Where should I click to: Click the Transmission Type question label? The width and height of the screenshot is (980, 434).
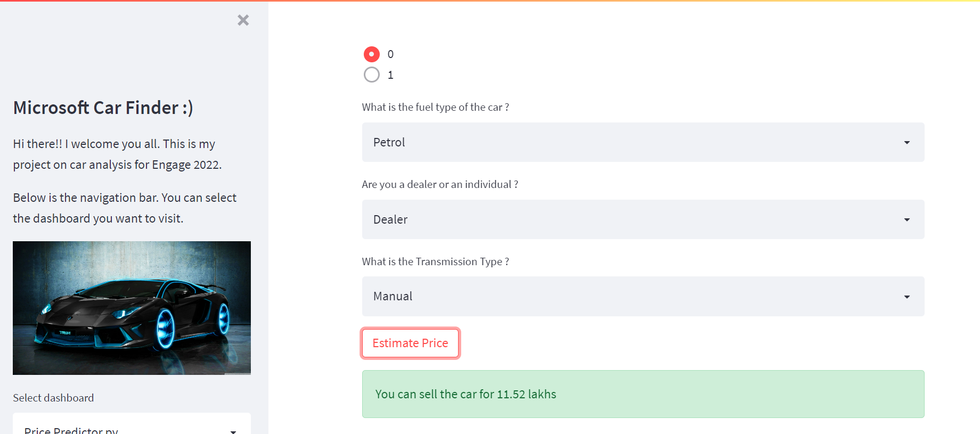pyautogui.click(x=435, y=261)
